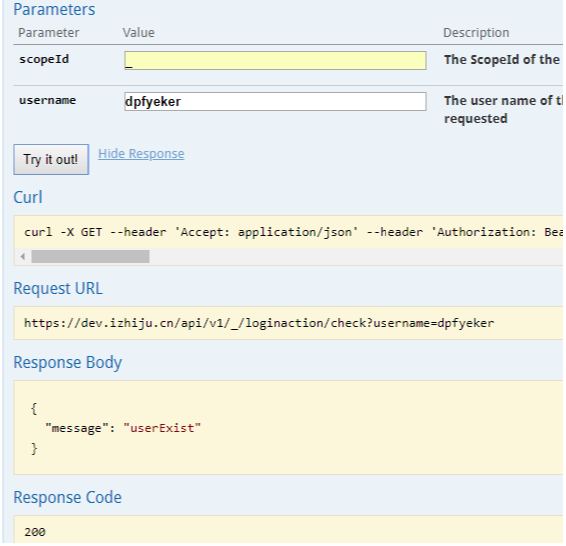This screenshot has width=566, height=546.
Task: Click the username parameter label
Action: tap(48, 100)
